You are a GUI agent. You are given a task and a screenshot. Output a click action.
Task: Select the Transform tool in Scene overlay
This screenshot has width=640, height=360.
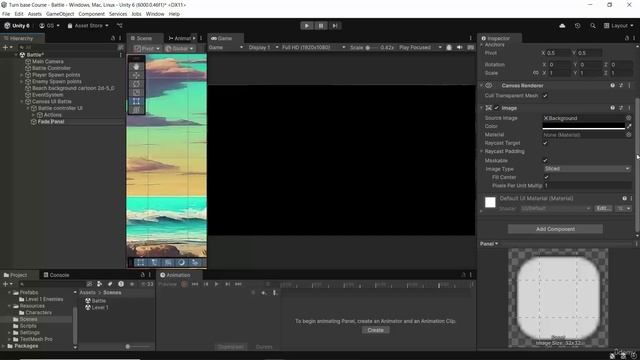[136, 109]
